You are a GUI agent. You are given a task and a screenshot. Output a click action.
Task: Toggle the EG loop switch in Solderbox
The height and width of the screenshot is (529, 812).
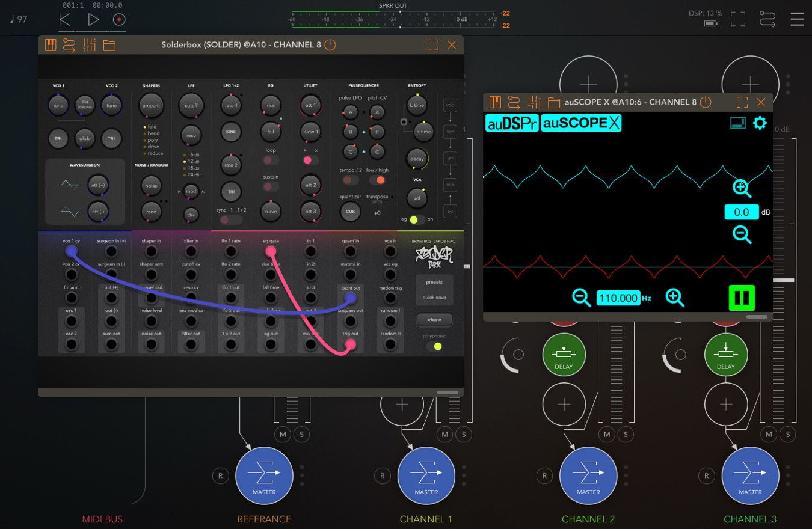tap(271, 160)
